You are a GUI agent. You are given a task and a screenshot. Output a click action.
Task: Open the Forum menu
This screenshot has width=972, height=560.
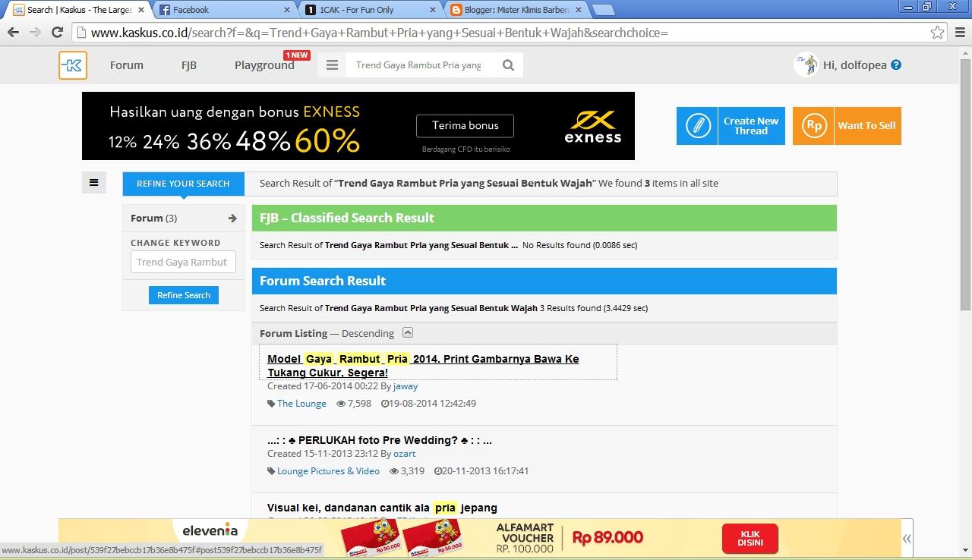(x=127, y=65)
